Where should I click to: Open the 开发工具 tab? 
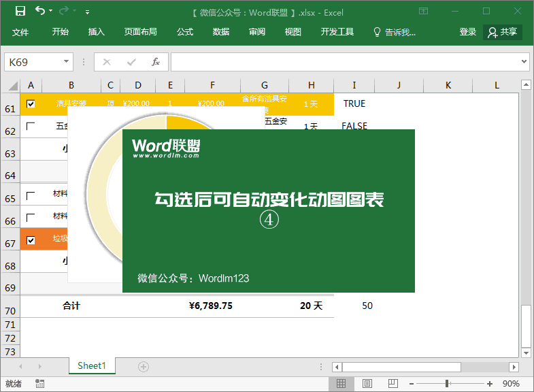pos(337,32)
